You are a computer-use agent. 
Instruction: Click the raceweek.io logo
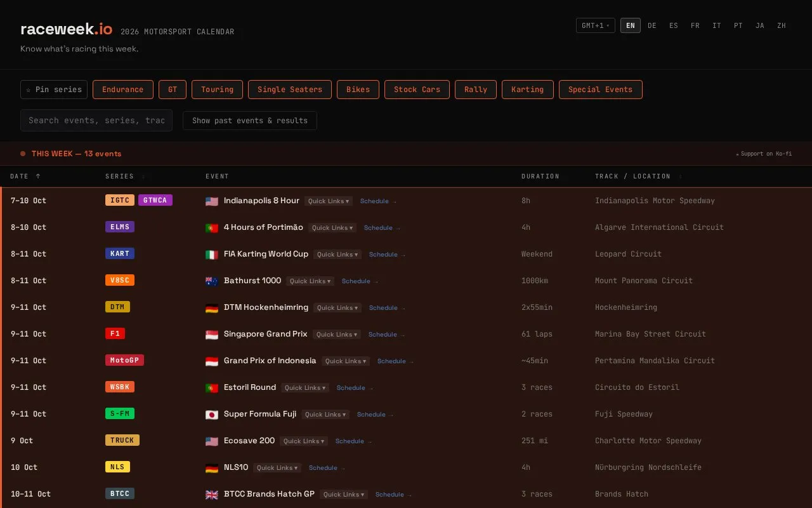point(67,29)
